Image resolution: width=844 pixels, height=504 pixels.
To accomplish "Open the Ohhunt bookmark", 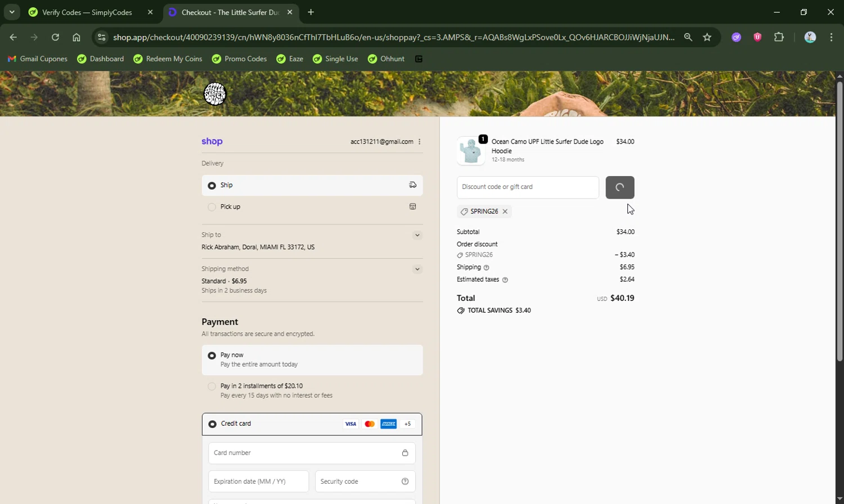I will 386,58.
